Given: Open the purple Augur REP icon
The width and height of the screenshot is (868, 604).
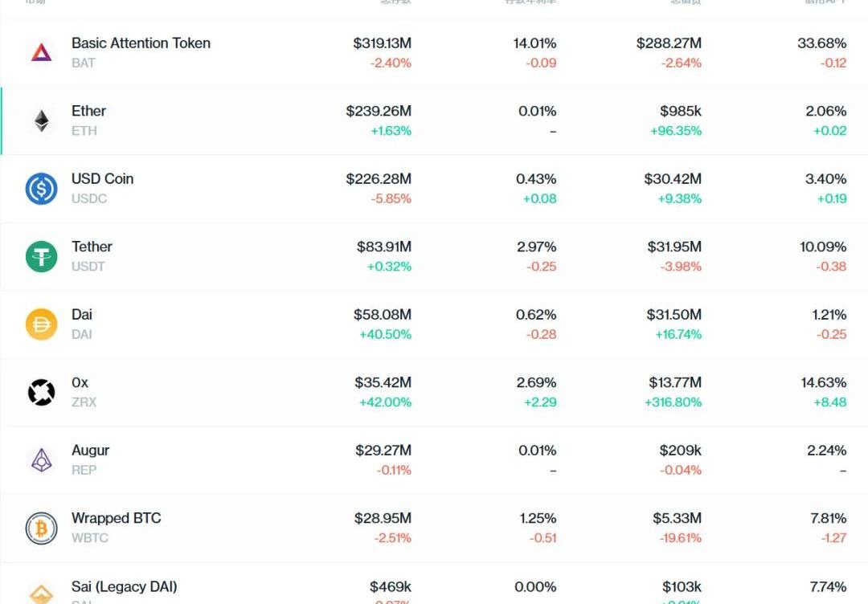Looking at the screenshot, I should (x=41, y=460).
